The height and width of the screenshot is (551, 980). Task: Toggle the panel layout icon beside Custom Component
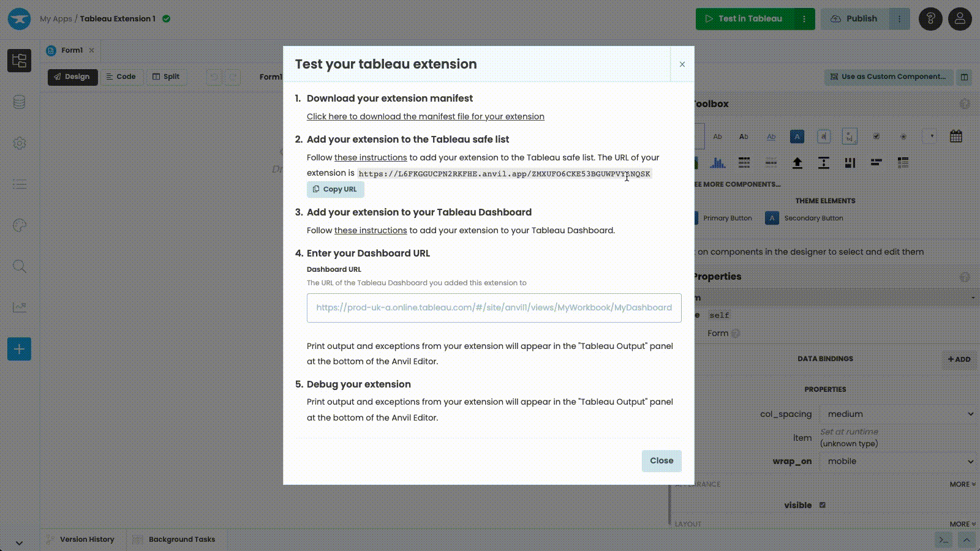coord(965,77)
